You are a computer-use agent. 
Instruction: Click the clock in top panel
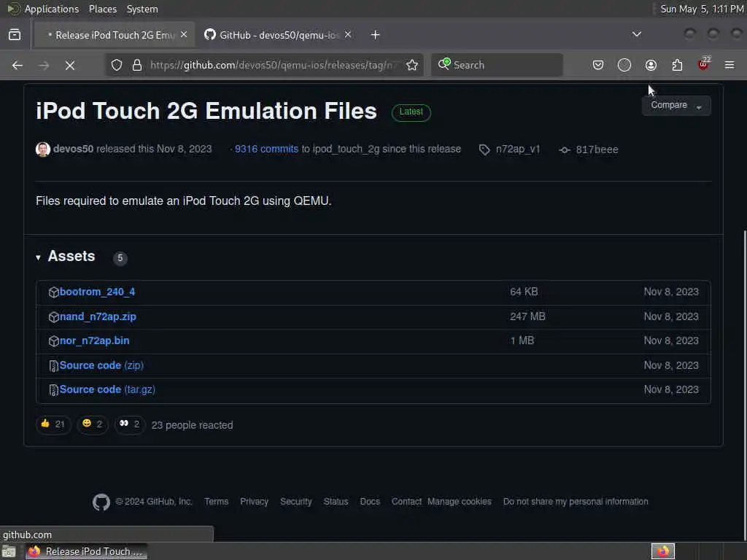[701, 9]
